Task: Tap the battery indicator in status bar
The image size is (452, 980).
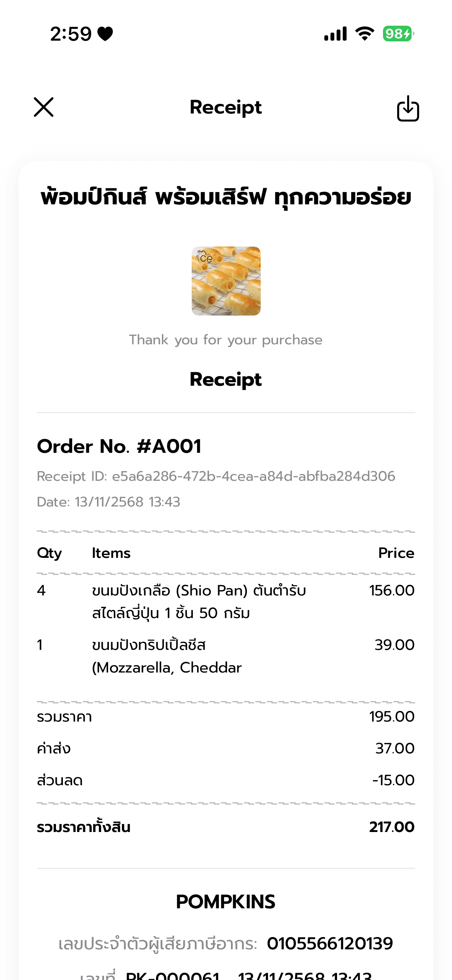Action: 398,34
